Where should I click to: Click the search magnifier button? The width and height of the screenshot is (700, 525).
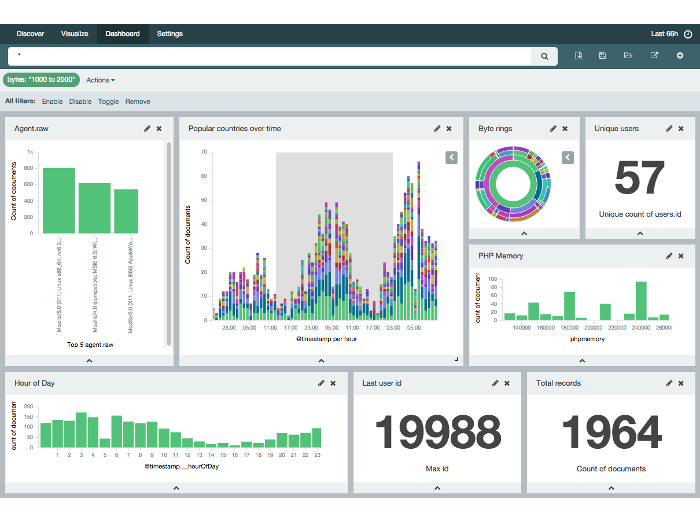point(545,57)
